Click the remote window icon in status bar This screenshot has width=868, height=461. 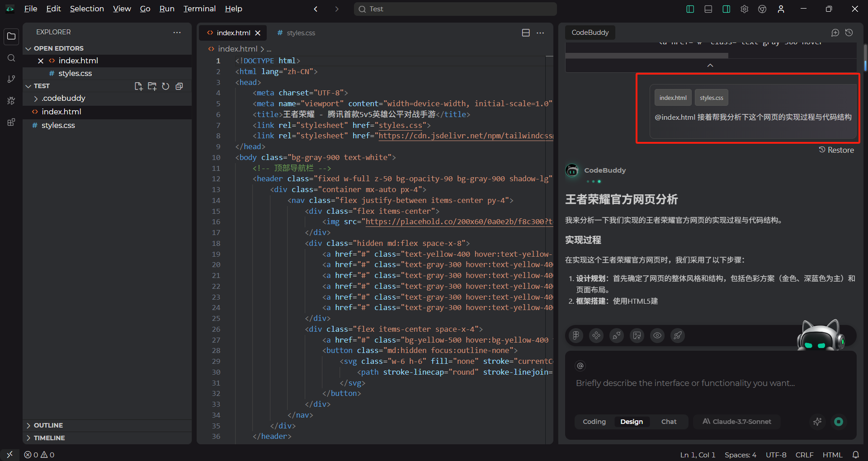(9, 455)
